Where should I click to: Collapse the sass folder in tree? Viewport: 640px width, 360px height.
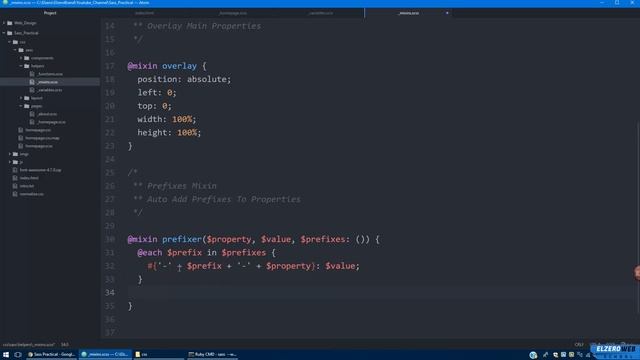click(16, 50)
